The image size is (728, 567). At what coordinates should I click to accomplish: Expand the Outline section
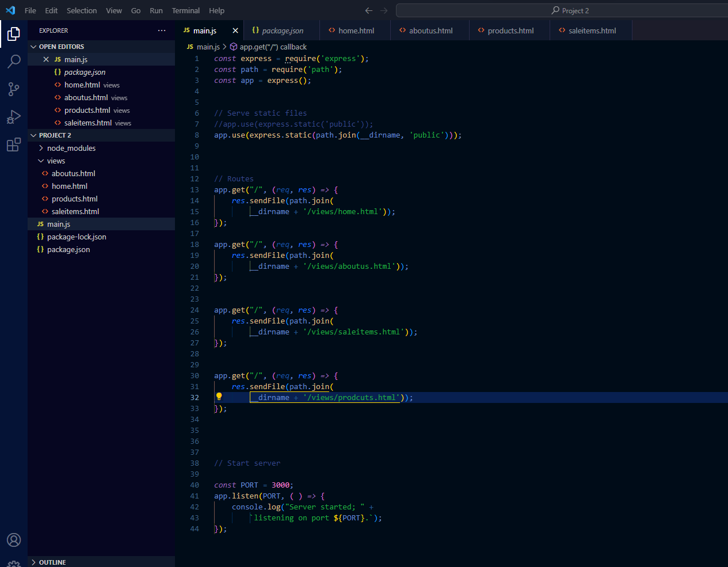[52, 562]
